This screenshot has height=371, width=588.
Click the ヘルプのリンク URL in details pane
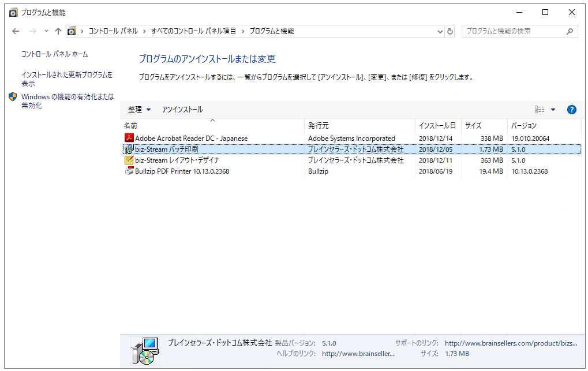point(358,353)
